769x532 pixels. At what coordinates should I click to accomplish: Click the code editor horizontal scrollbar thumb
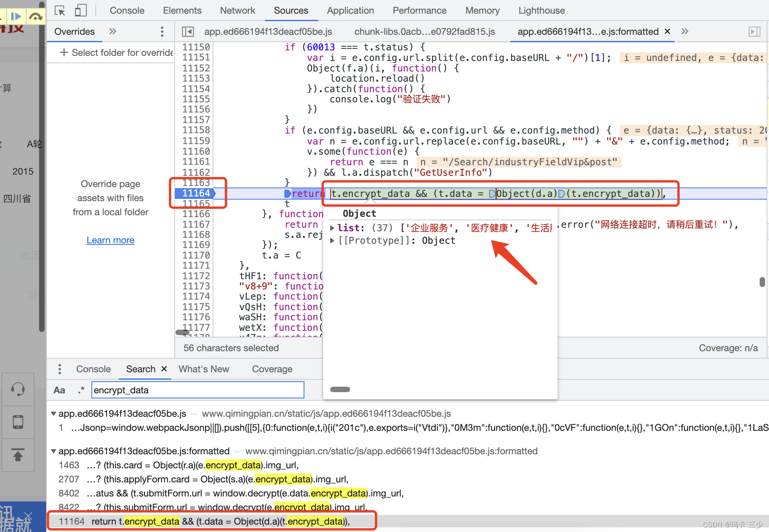182,332
